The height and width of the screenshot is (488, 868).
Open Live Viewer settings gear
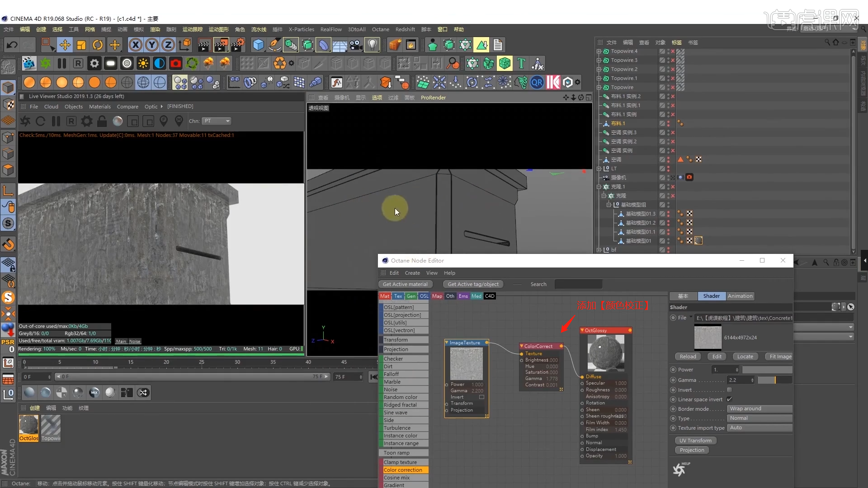[87, 121]
